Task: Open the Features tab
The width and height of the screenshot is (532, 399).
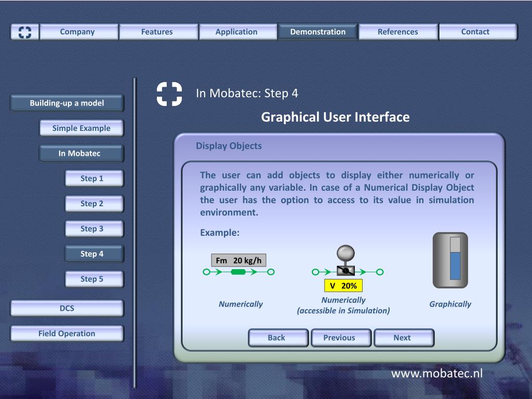Action: click(158, 32)
